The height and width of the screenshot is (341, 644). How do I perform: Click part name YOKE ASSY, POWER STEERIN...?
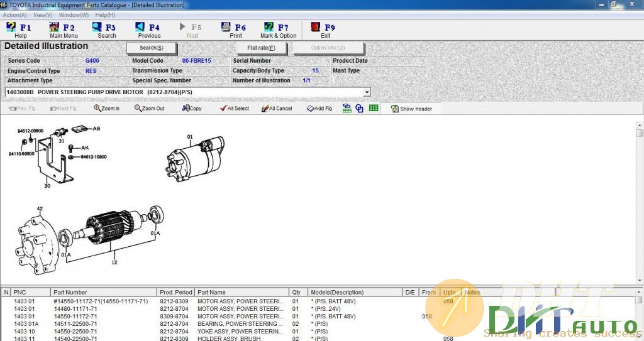[x=240, y=332]
